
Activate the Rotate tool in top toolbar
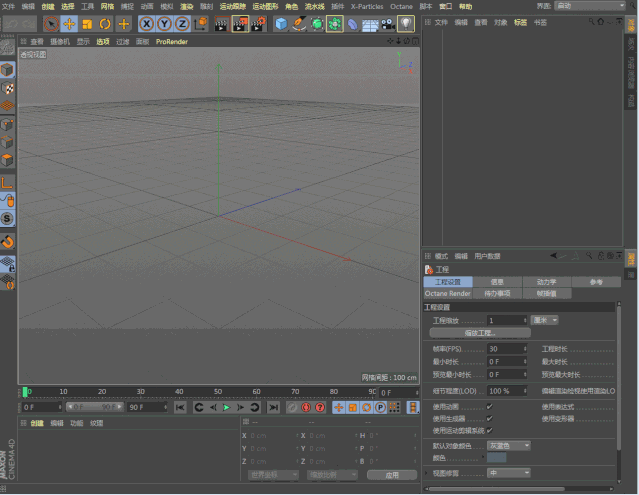coord(105,24)
